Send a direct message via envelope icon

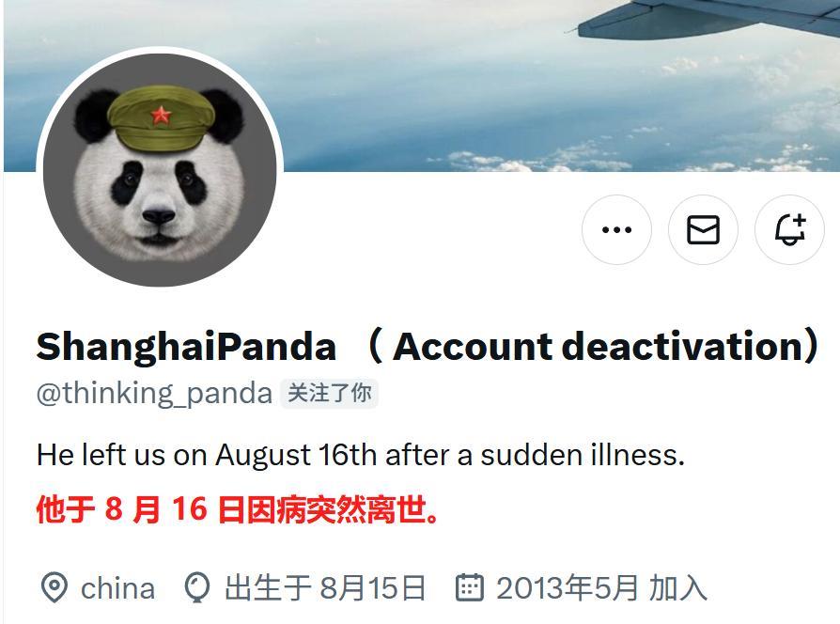pos(703,230)
